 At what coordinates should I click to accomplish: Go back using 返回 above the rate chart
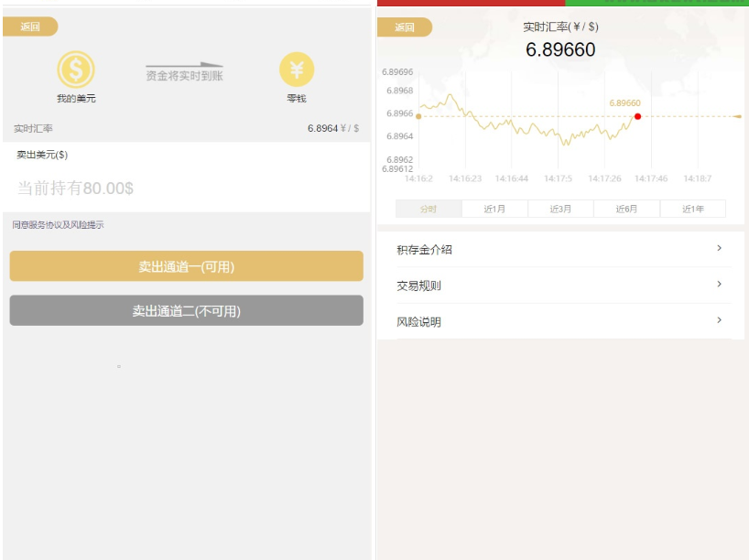pyautogui.click(x=405, y=27)
